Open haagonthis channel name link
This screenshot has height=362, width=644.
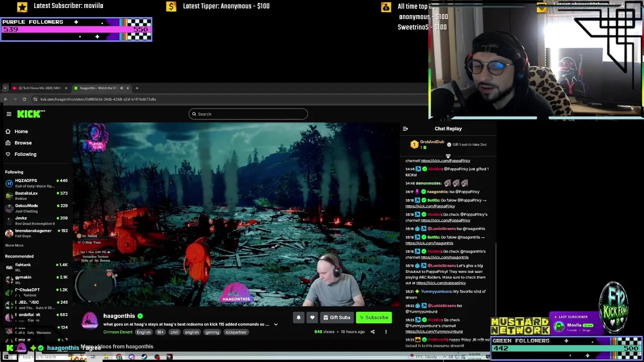[x=119, y=316]
